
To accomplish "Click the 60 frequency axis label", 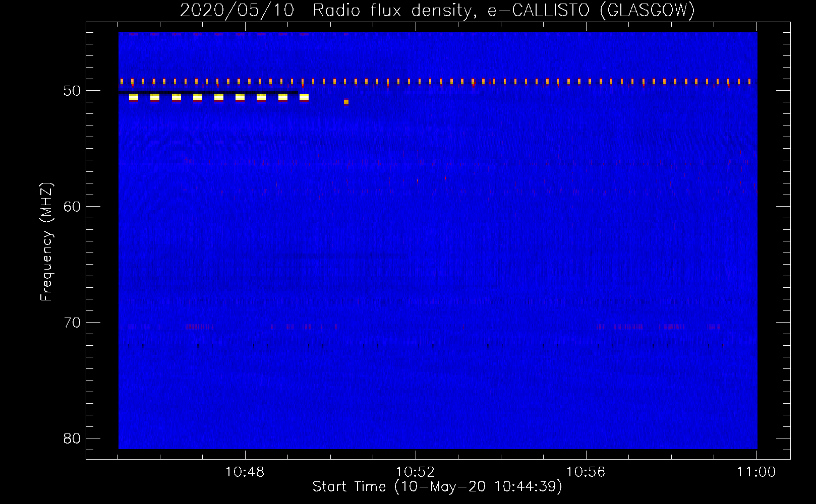I will 72,207.
